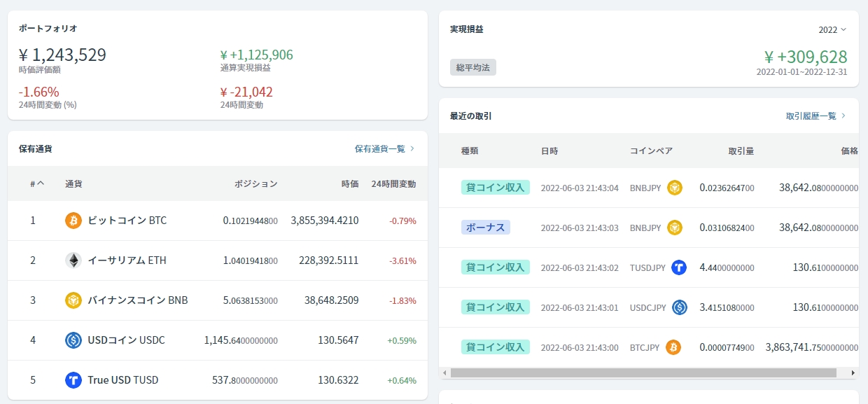868x404 pixels.
Task: Click the BTCJPY pair icon in recent trades
Action: [673, 347]
